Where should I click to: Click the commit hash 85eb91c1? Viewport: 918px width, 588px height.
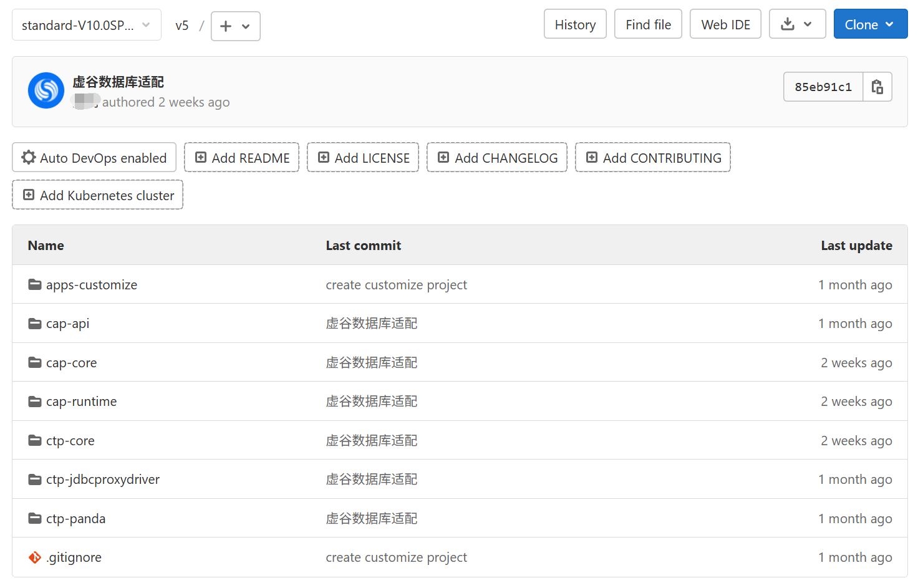(823, 87)
